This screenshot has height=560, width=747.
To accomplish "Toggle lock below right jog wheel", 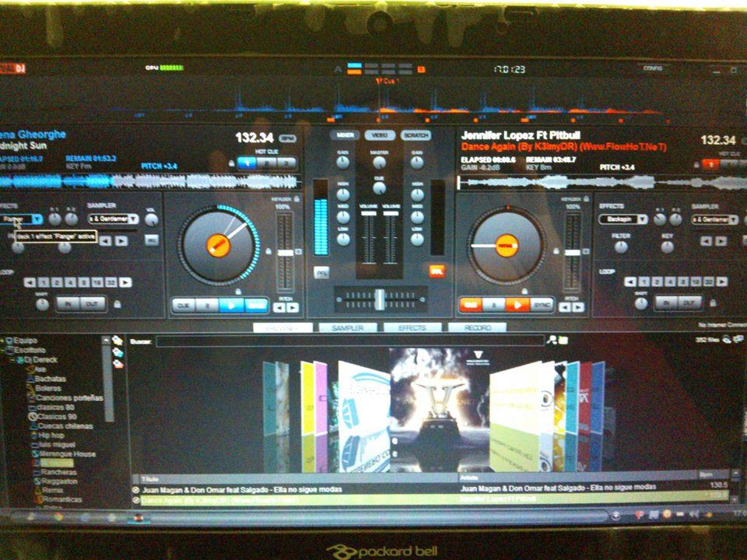I will pyautogui.click(x=524, y=290).
